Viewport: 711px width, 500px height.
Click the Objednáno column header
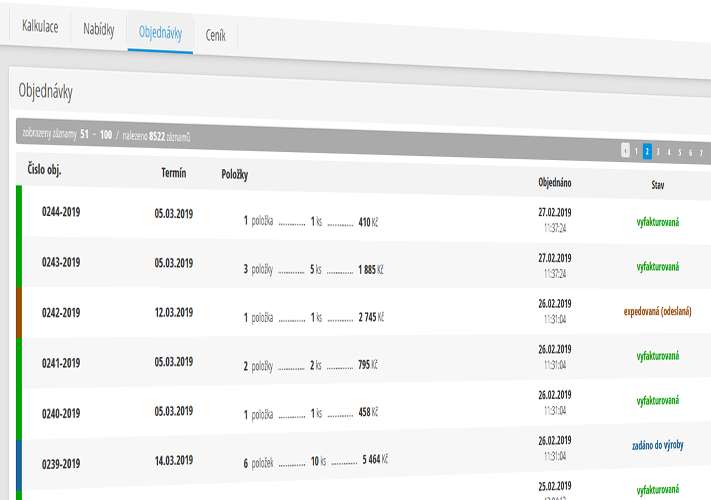point(554,183)
